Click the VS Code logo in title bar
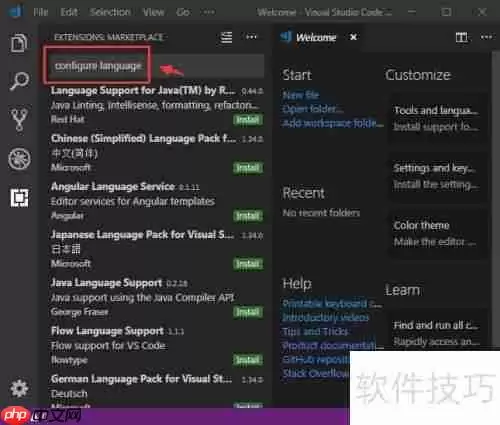500x425 pixels. coord(15,12)
